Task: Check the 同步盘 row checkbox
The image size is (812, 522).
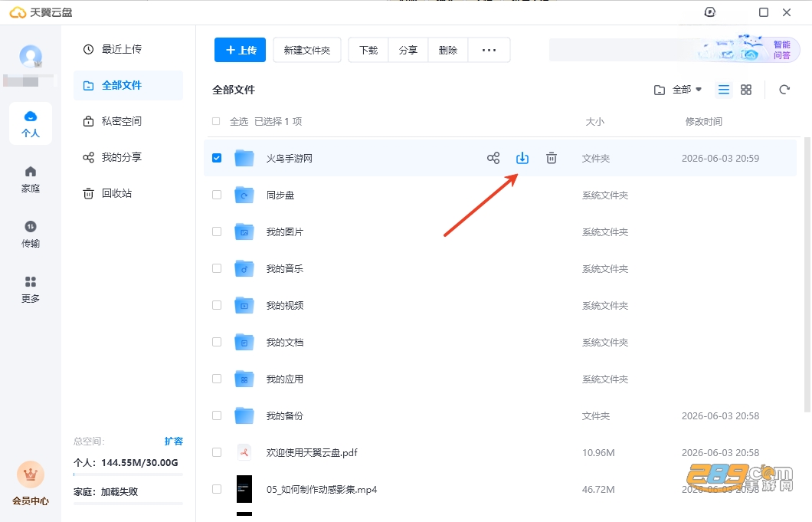Action: [x=217, y=195]
